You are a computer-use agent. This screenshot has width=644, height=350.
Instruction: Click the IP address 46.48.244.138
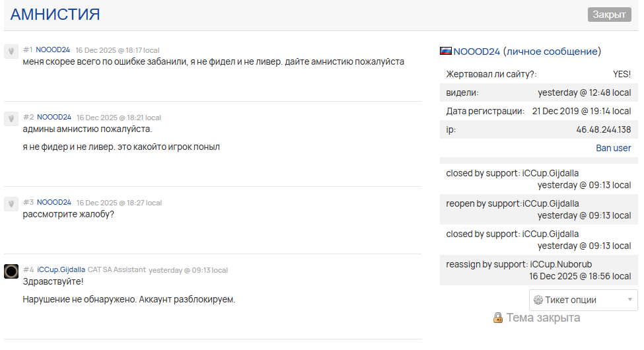coord(603,129)
